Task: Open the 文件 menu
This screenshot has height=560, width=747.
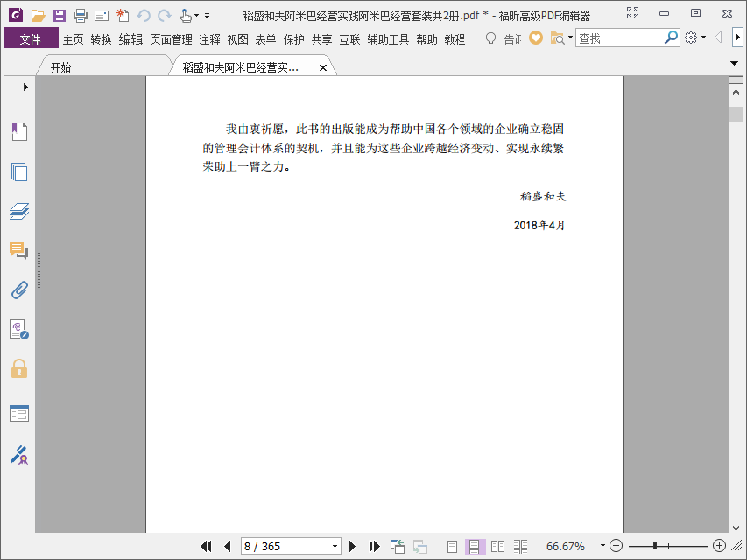Action: pos(31,38)
